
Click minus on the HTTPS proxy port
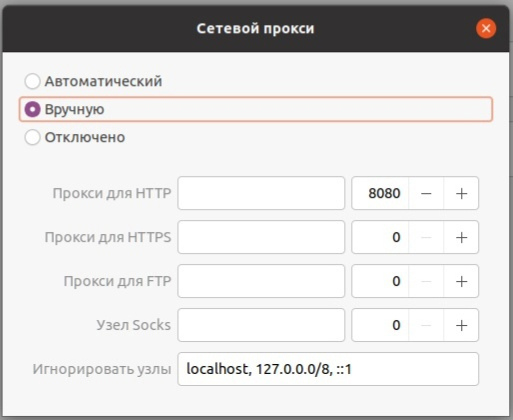coord(426,237)
